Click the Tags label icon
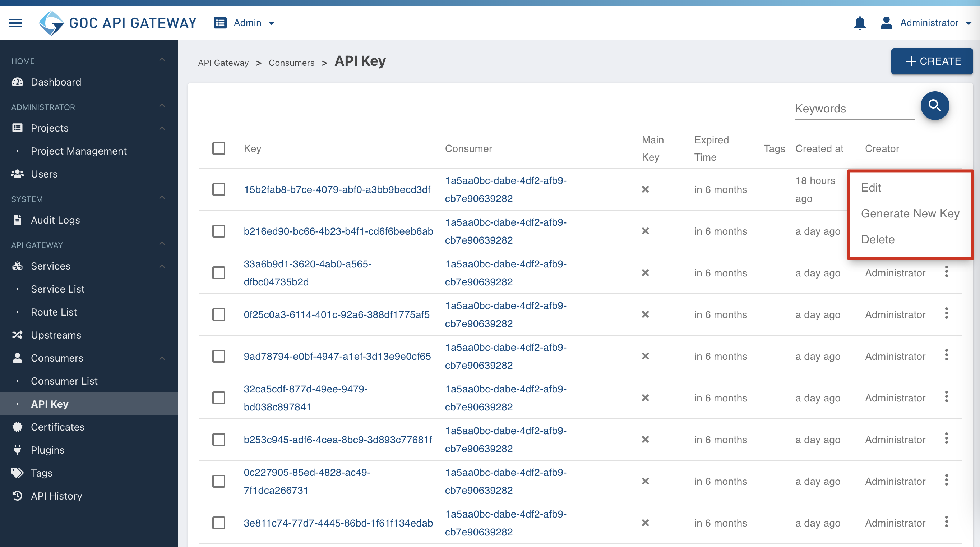 tap(18, 473)
